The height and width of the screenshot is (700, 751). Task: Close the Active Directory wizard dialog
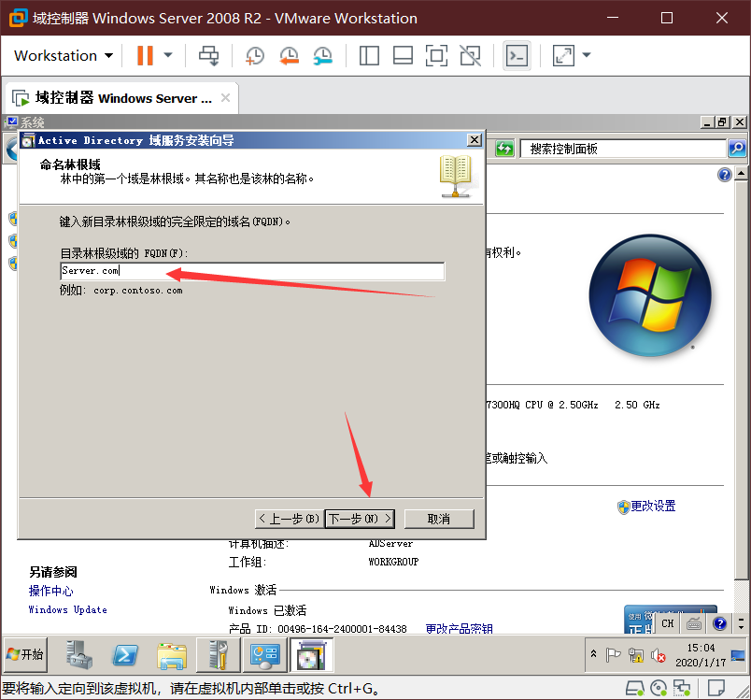(475, 140)
